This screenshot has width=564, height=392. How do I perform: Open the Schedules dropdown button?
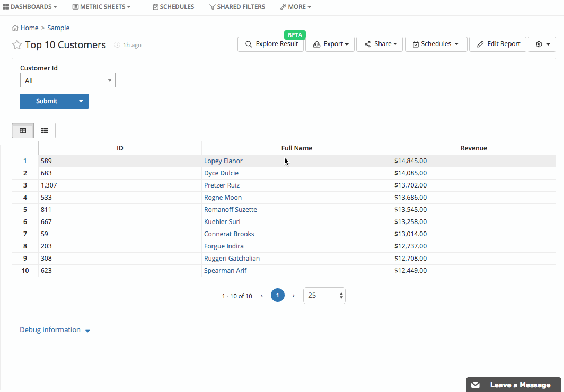click(x=436, y=44)
